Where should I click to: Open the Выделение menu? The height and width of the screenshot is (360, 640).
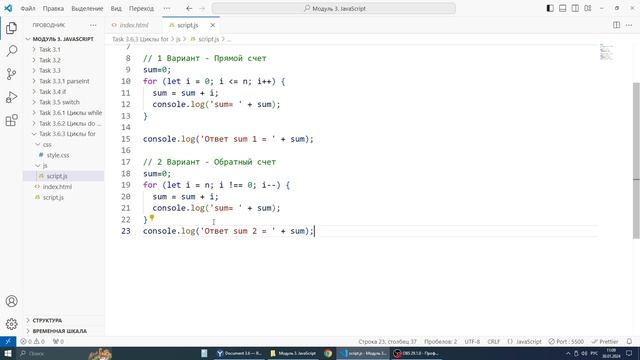pos(87,8)
